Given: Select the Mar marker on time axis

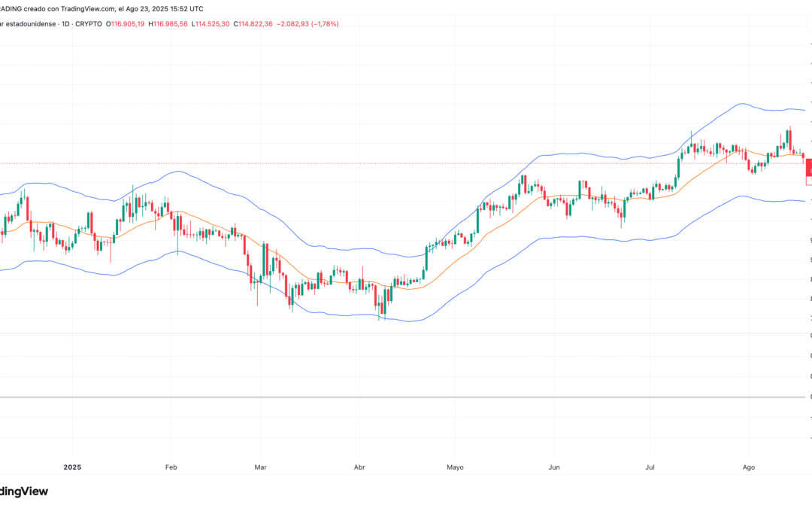Looking at the screenshot, I should pyautogui.click(x=260, y=467).
